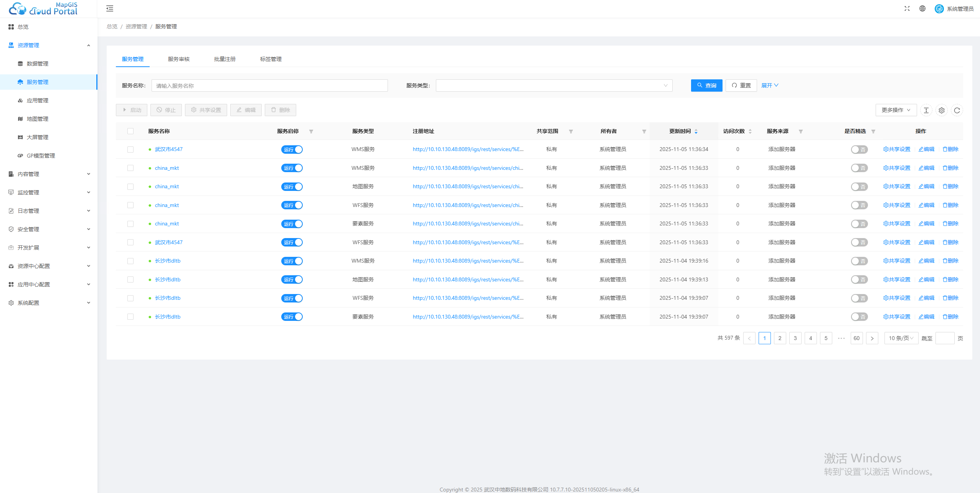
Task: Open the last 长沙市dltb service link
Action: point(168,317)
